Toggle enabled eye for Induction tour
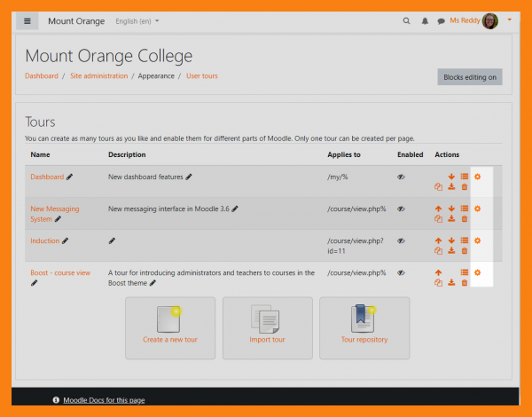Viewport: 532px width, 417px height. point(401,240)
